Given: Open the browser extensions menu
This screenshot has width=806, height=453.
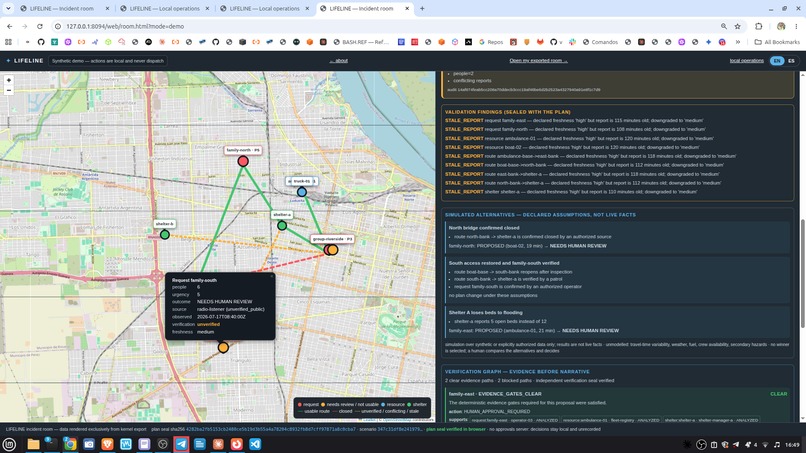Looking at the screenshot, I should pos(759,26).
